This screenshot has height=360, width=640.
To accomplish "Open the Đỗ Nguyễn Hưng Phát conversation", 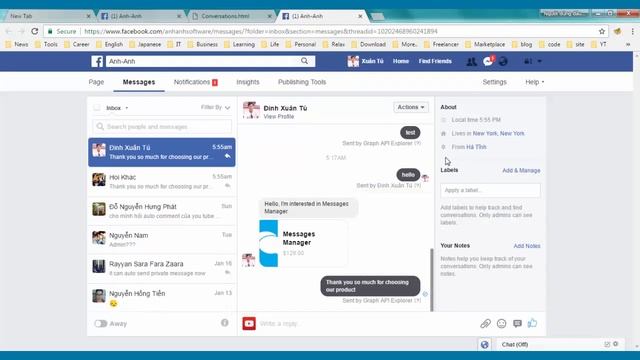I will point(162,211).
